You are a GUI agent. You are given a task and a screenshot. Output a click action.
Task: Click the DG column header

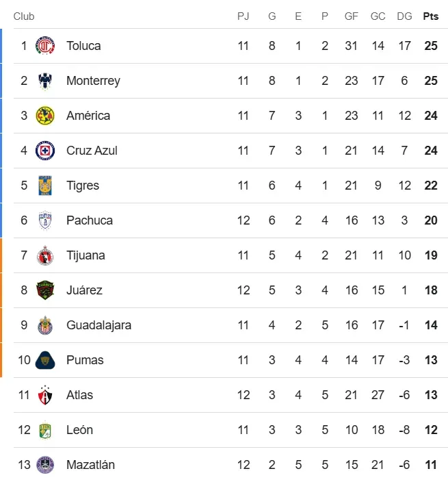coord(404,16)
